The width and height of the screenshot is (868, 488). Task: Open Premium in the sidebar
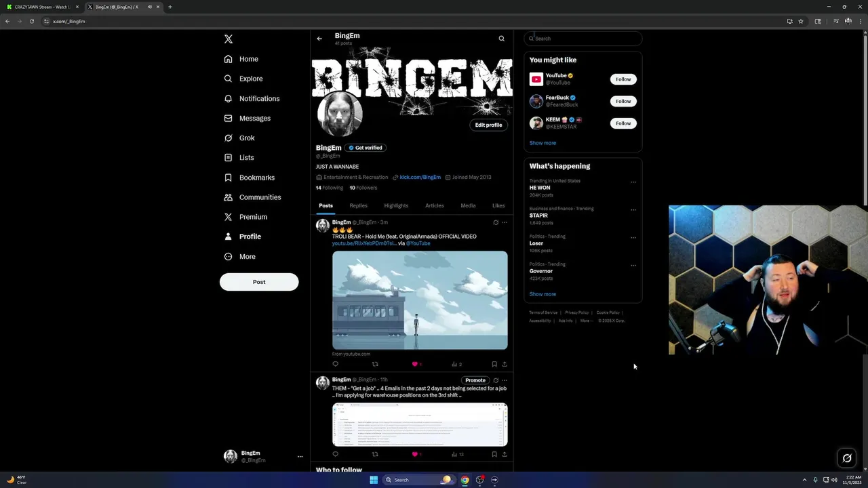pos(245,217)
